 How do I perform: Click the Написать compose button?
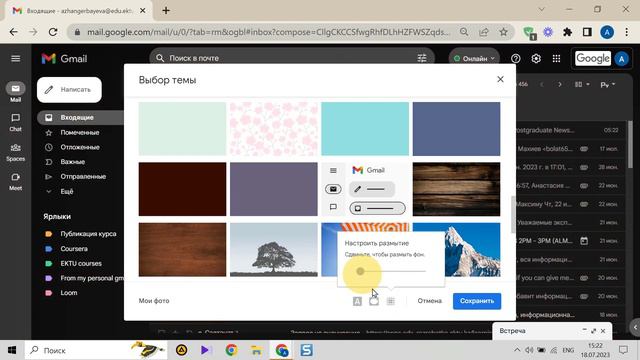point(69,90)
